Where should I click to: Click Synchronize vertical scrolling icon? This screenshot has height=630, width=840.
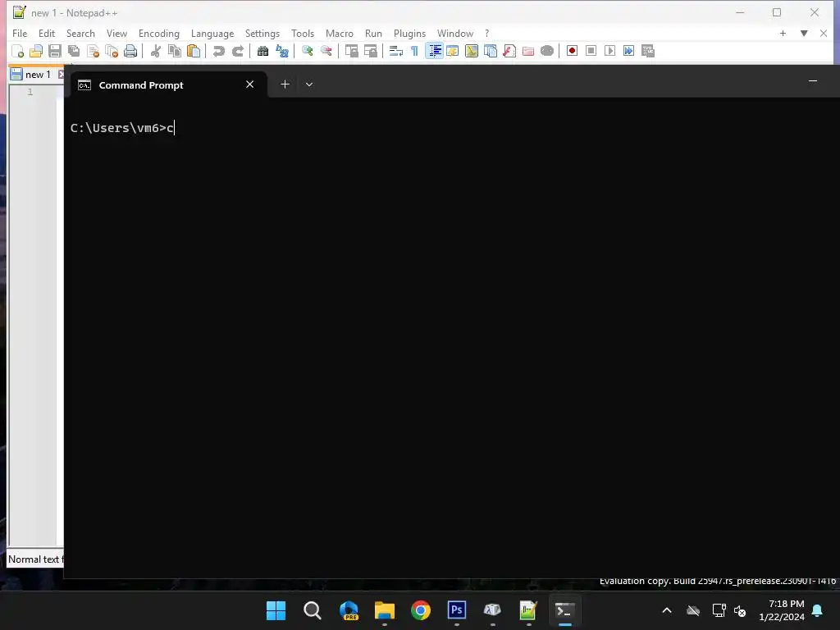[x=351, y=51]
